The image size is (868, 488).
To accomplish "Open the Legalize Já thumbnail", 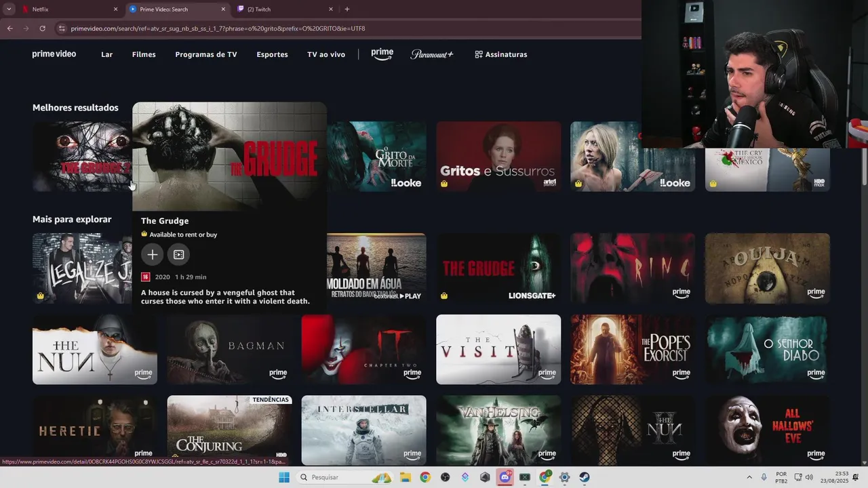I will pos(82,268).
